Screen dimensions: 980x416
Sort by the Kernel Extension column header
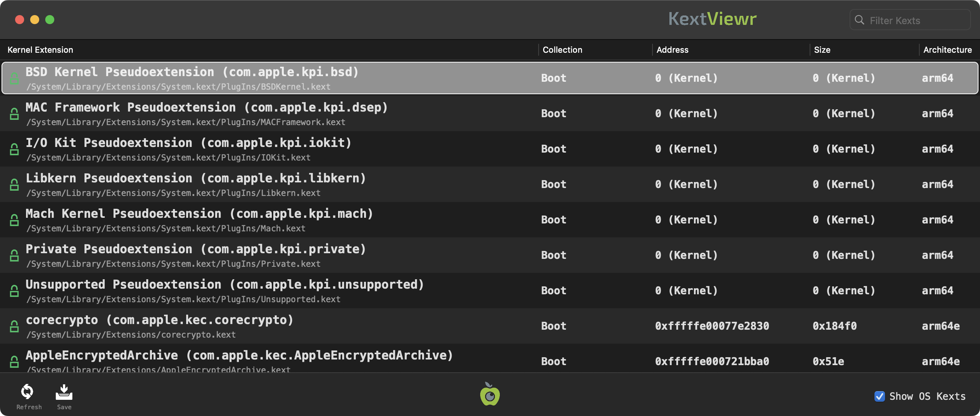click(x=40, y=50)
